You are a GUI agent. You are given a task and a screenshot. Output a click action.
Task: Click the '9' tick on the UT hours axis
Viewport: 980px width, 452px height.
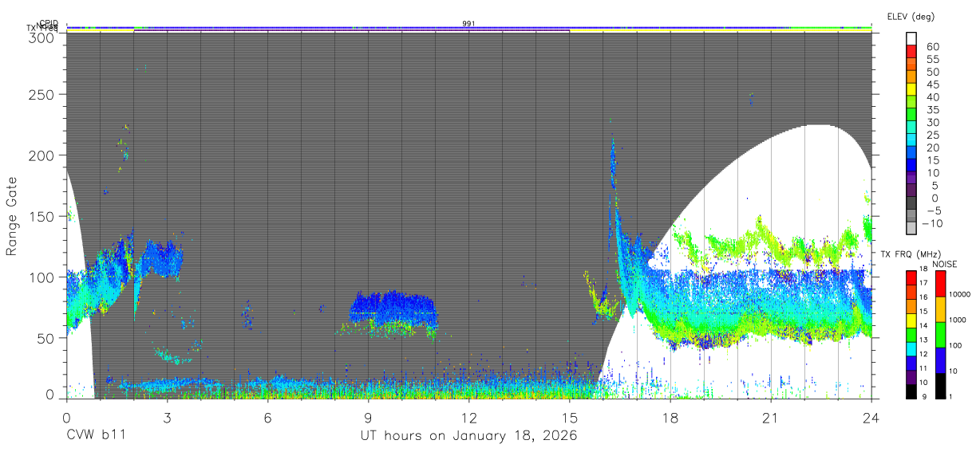tap(368, 417)
